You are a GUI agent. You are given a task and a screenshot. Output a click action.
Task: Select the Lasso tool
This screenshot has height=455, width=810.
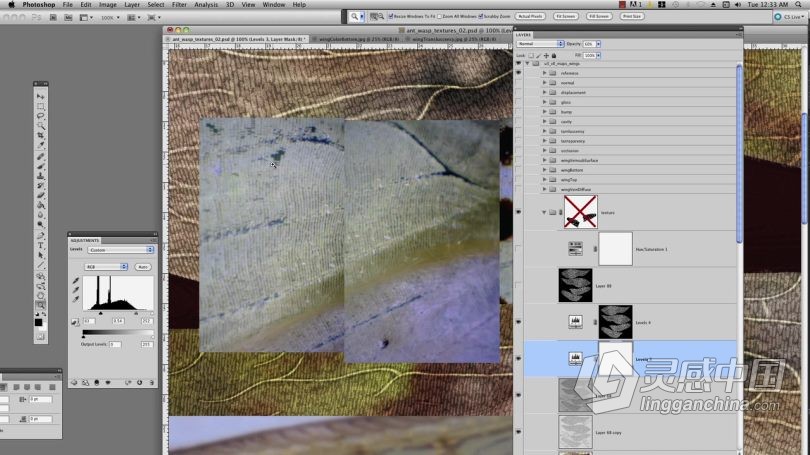40,116
